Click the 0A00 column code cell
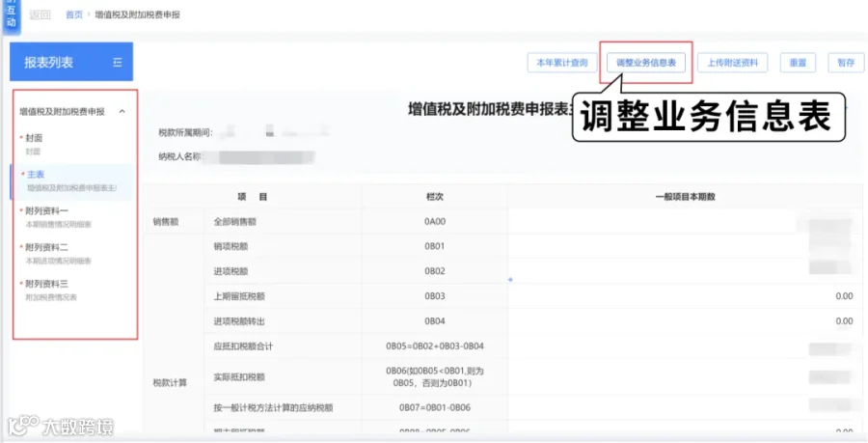Screen dimensions: 868x443 tap(435, 222)
